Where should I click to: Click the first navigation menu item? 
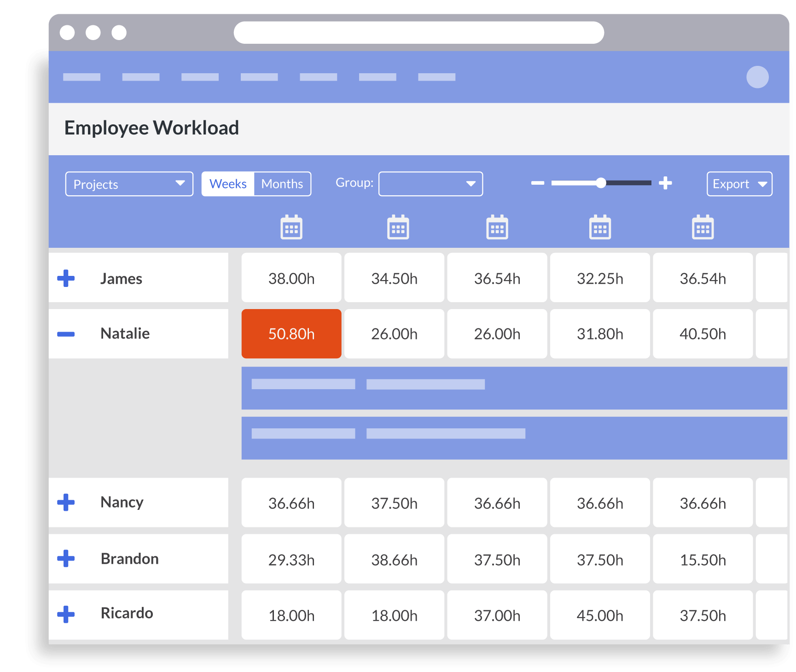(x=81, y=77)
